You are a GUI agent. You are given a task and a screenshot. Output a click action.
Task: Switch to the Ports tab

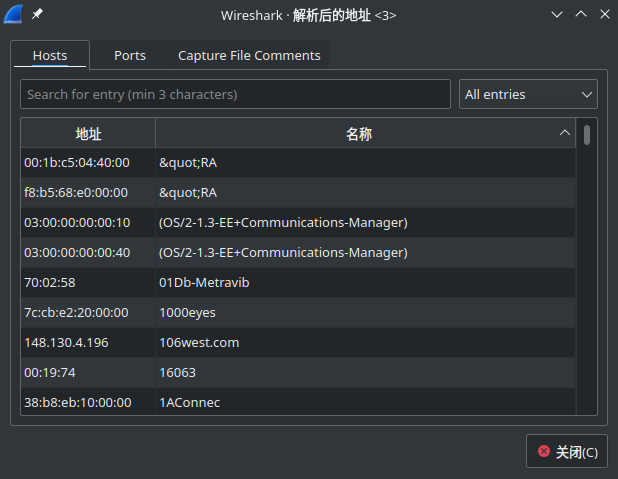130,56
